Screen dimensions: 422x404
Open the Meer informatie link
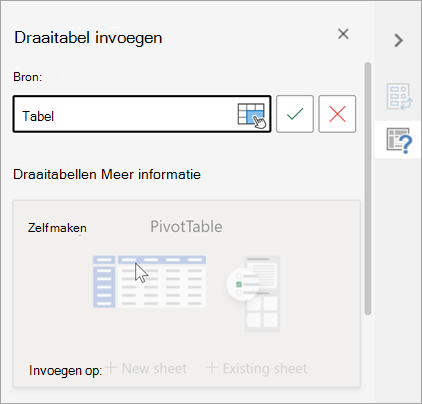pyautogui.click(x=151, y=175)
